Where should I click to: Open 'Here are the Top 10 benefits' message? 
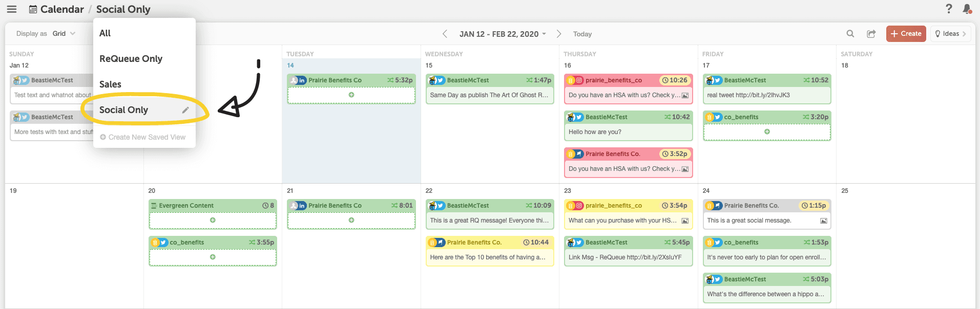click(x=488, y=257)
